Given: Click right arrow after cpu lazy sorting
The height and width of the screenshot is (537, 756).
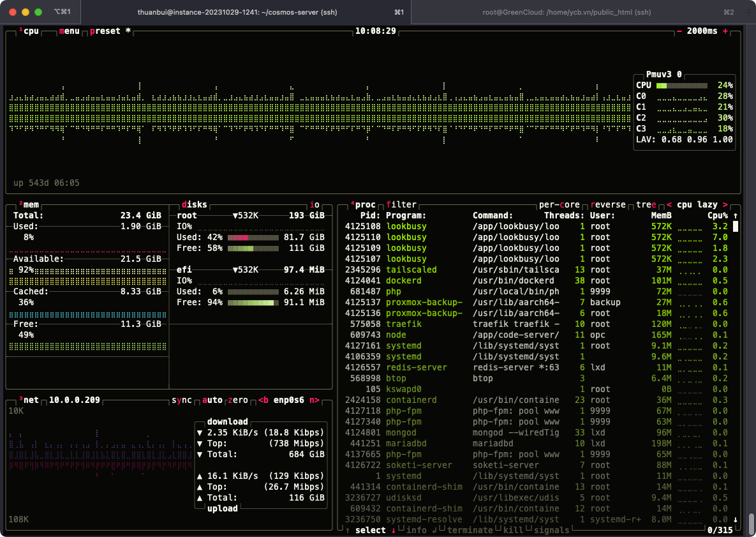Looking at the screenshot, I should pyautogui.click(x=725, y=205).
